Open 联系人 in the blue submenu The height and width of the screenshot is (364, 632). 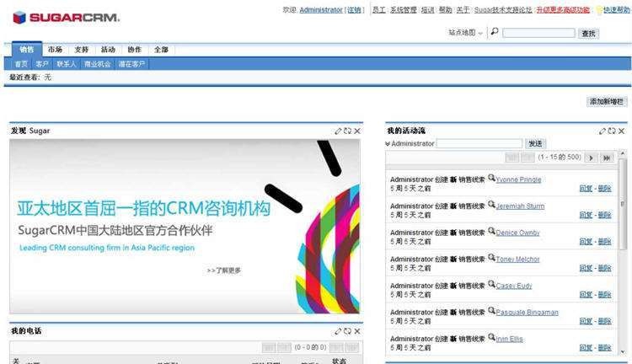66,64
